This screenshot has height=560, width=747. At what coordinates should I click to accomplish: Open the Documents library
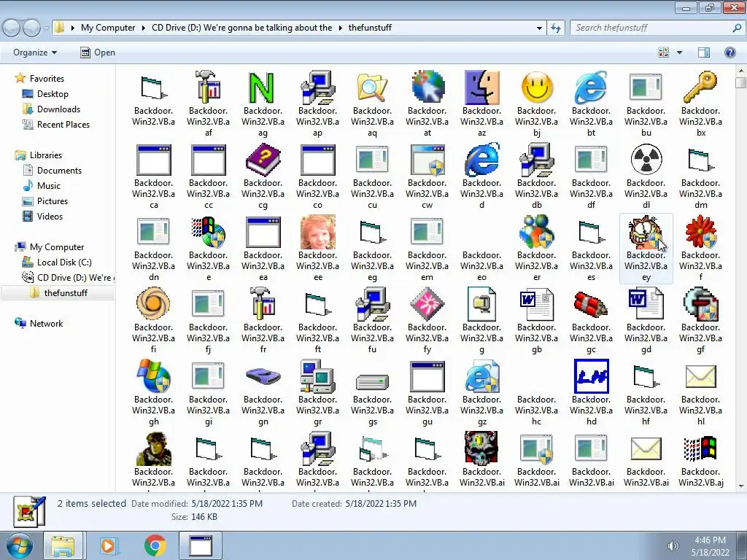(x=59, y=171)
